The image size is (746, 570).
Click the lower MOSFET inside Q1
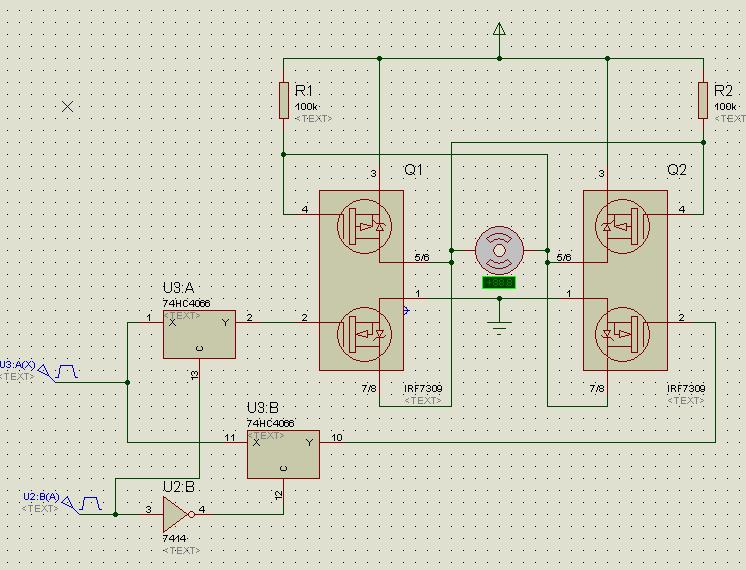point(360,334)
